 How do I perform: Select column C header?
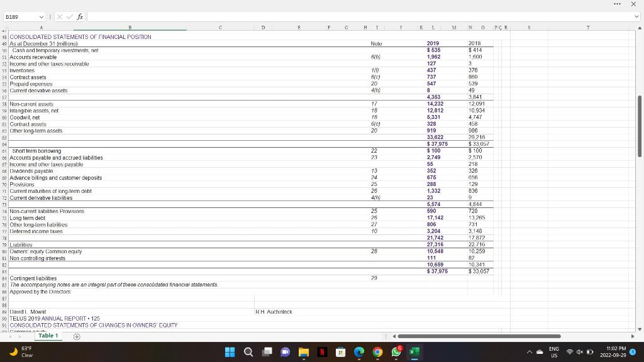(221, 28)
